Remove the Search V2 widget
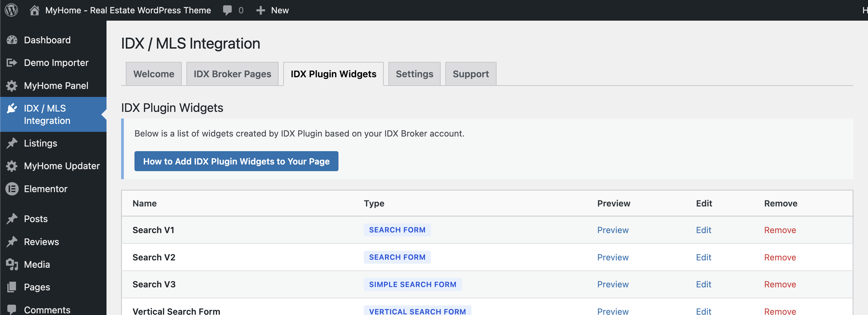 (780, 257)
